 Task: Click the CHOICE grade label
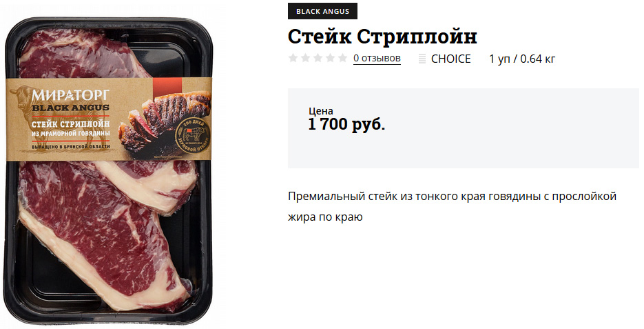click(x=450, y=59)
